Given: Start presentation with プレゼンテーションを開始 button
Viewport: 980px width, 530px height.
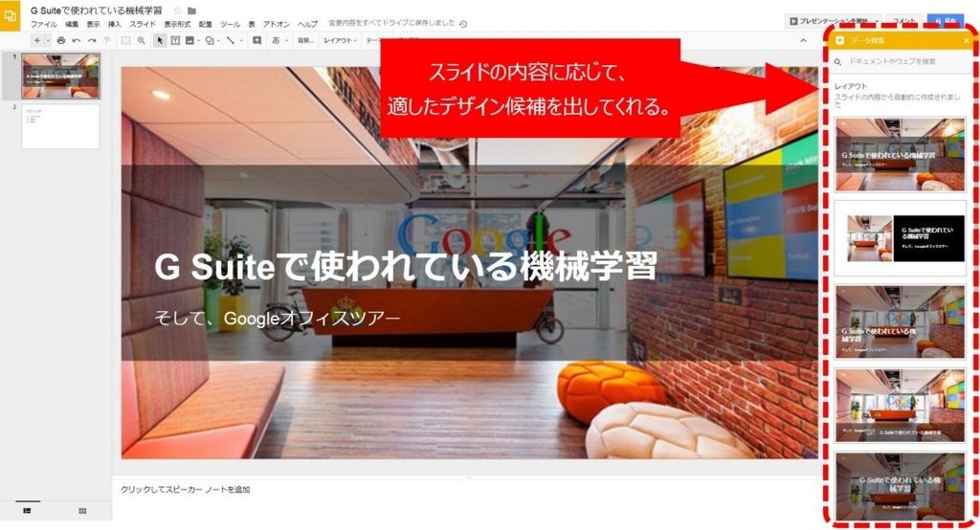Looking at the screenshot, I should coord(828,21).
